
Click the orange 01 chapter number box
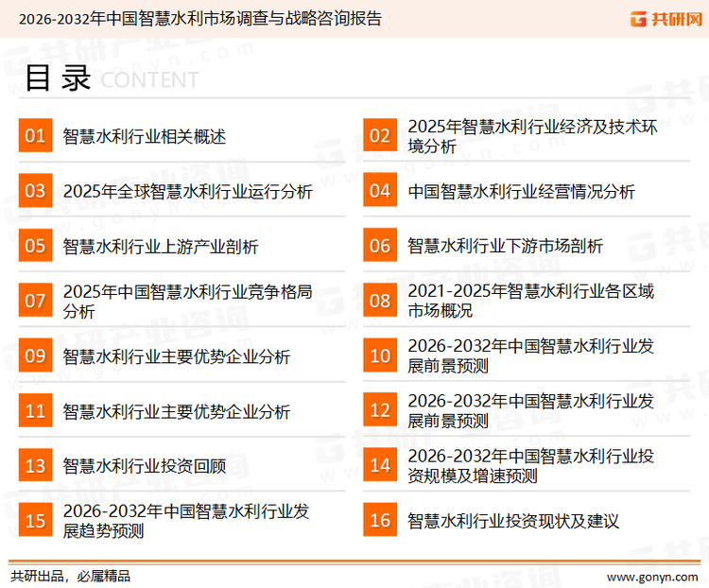35,135
